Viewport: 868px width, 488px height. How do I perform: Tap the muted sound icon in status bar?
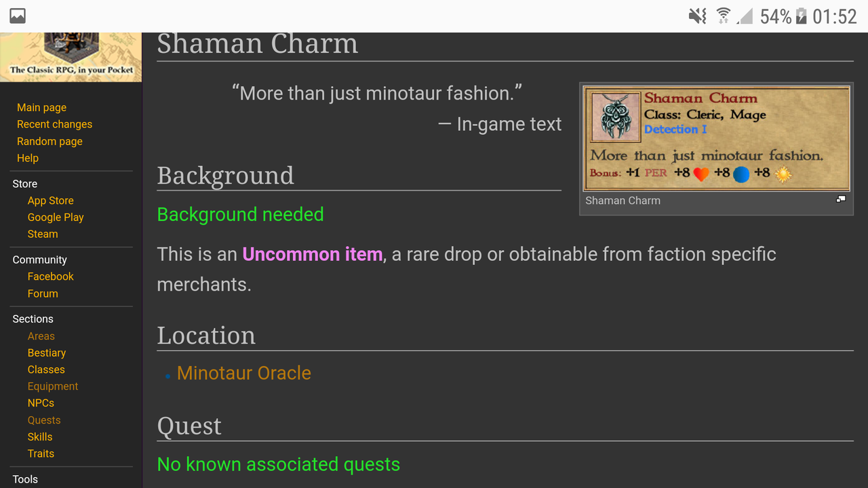[x=698, y=16]
